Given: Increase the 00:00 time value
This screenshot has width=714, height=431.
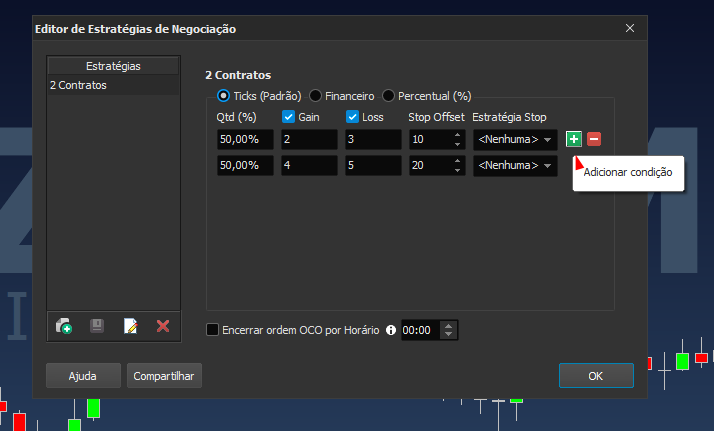Looking at the screenshot, I should pyautogui.click(x=449, y=326).
